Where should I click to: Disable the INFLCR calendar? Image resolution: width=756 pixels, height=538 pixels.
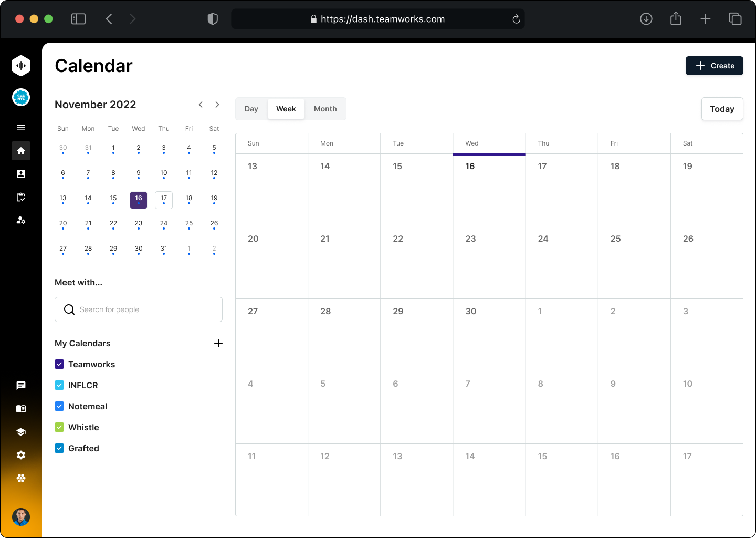59,385
